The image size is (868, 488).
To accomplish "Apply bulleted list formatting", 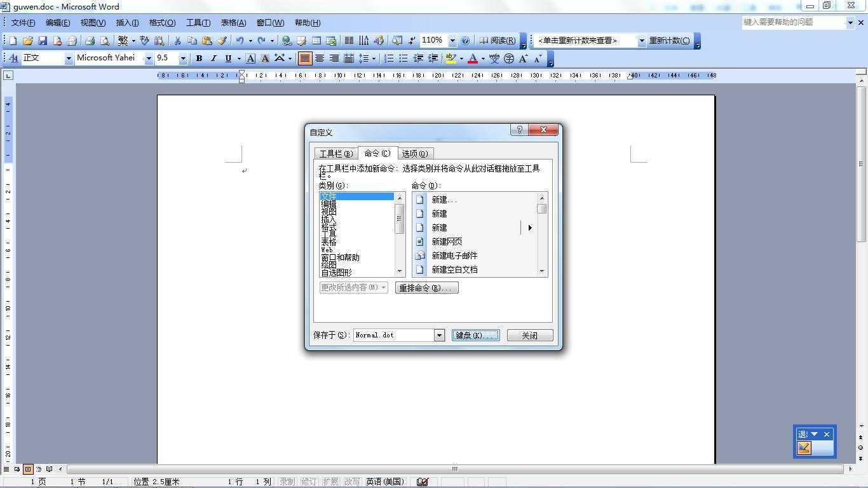I will coord(403,58).
